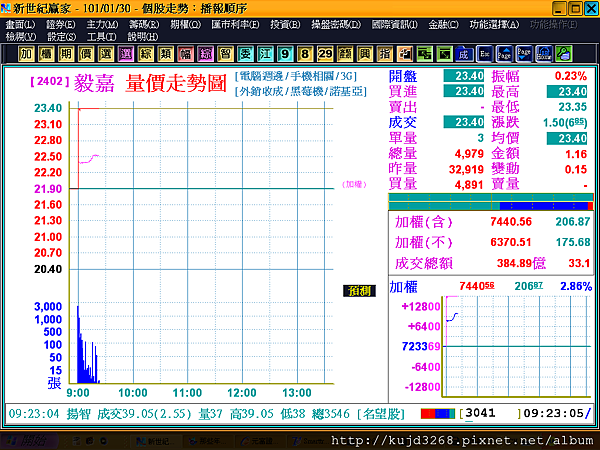Click the 買量 value 4,891

click(x=469, y=185)
